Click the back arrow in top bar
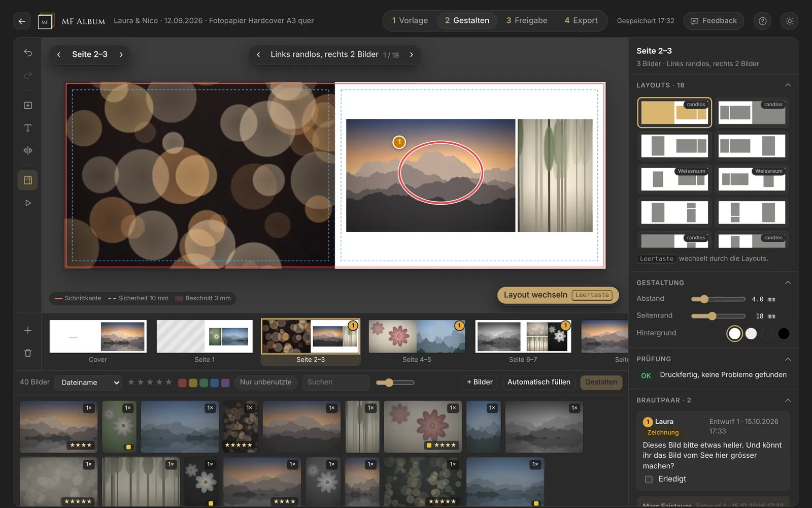This screenshot has height=508, width=812. (x=21, y=21)
